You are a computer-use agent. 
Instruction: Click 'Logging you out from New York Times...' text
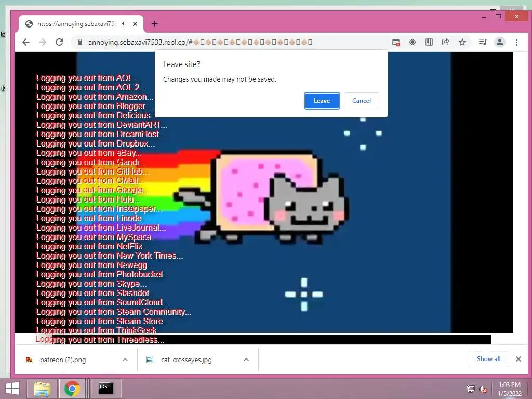coord(109,256)
